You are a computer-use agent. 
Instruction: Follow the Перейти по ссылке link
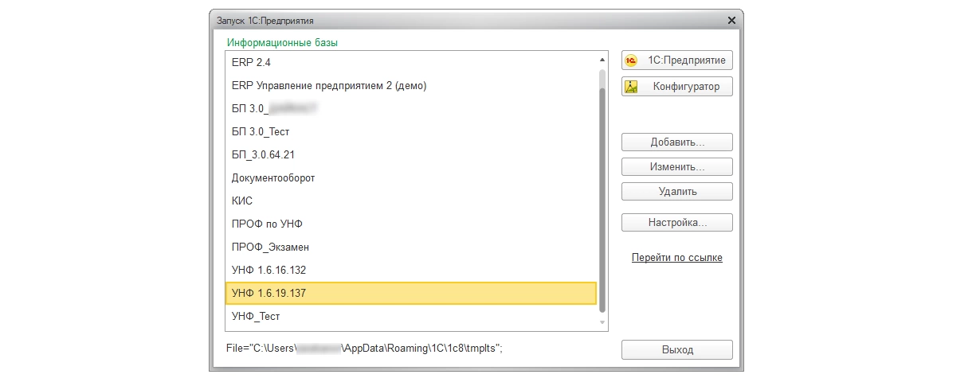coord(676,258)
